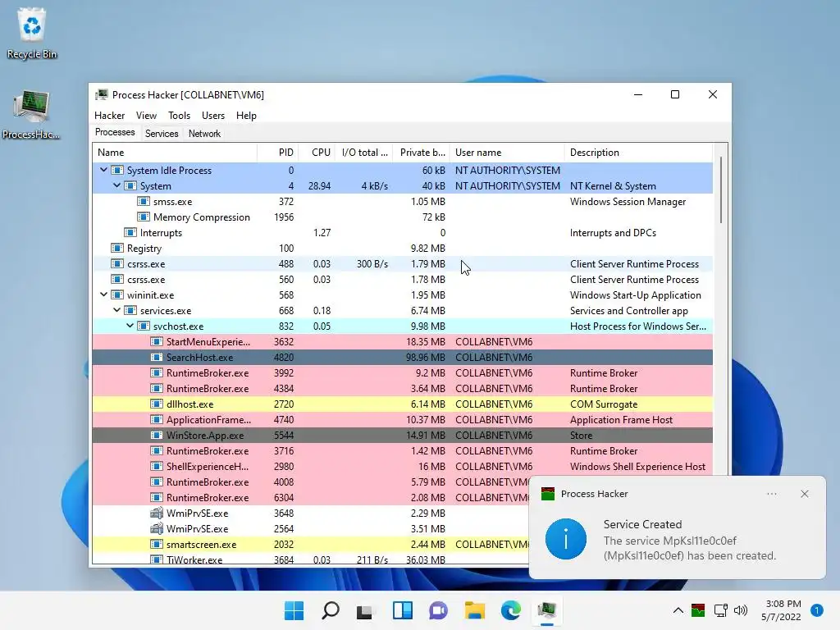Click Process Hacker taskbar icon

pyautogui.click(x=547, y=610)
